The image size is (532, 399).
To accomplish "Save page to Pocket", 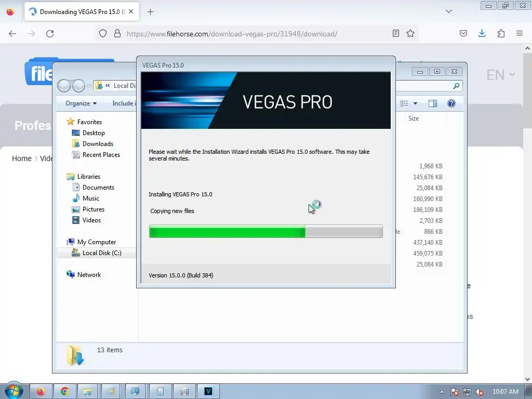I will (x=463, y=34).
